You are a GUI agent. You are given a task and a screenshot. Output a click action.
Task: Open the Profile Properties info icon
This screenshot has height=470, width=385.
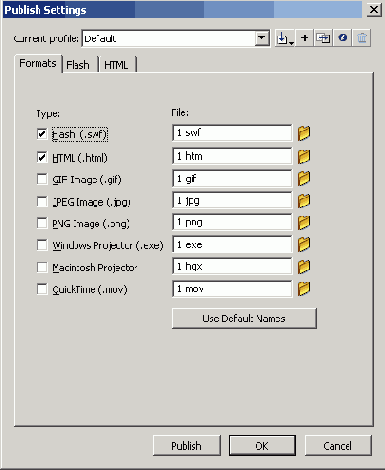coord(343,38)
